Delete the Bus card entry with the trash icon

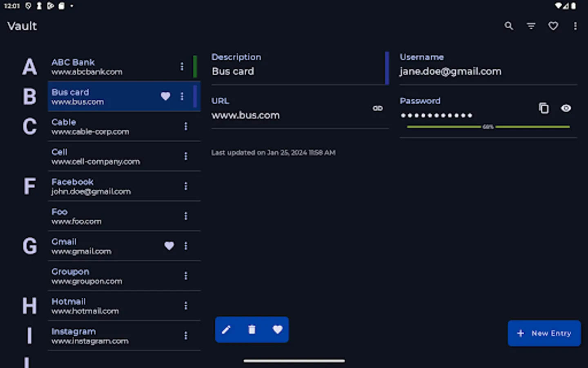tap(252, 330)
